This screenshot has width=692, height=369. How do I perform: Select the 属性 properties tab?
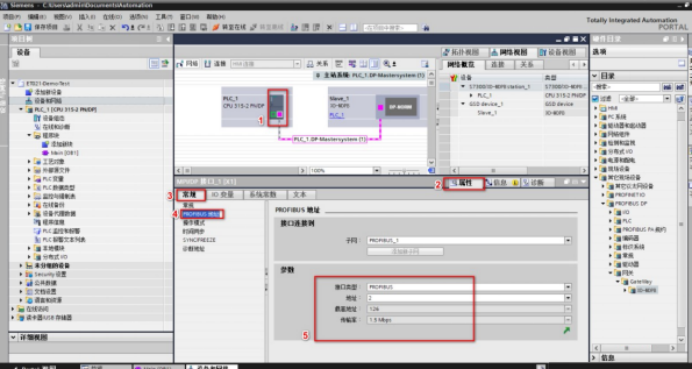464,183
